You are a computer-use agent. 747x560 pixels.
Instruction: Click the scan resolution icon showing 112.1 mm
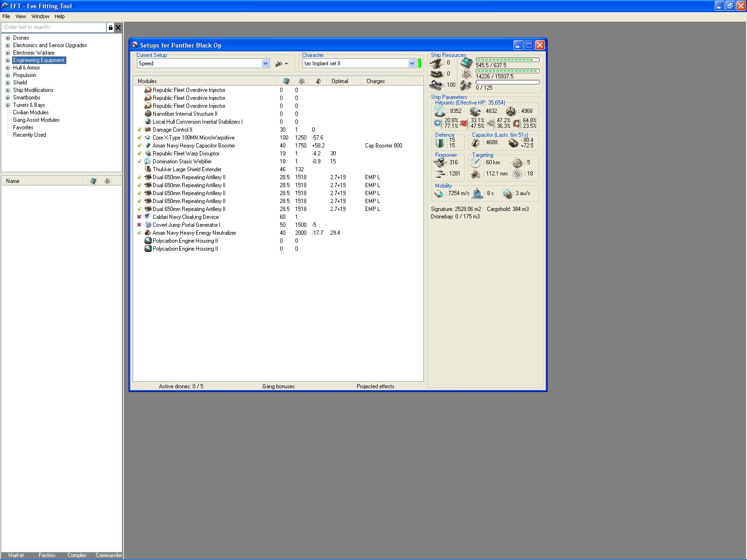coord(476,174)
